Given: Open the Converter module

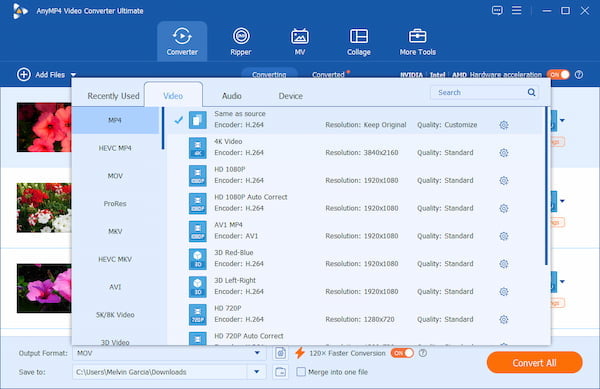Looking at the screenshot, I should click(182, 41).
